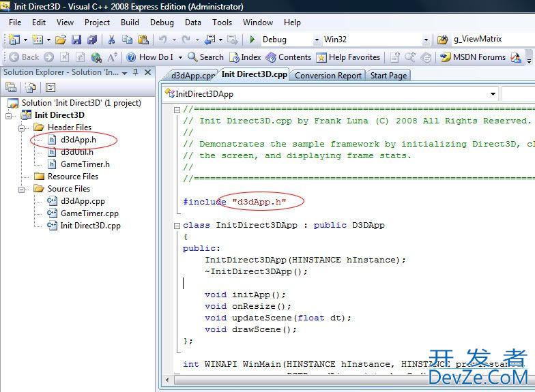Viewport: 535px width, 392px height.
Task: Collapse the Header Files folder
Action: coord(22,127)
